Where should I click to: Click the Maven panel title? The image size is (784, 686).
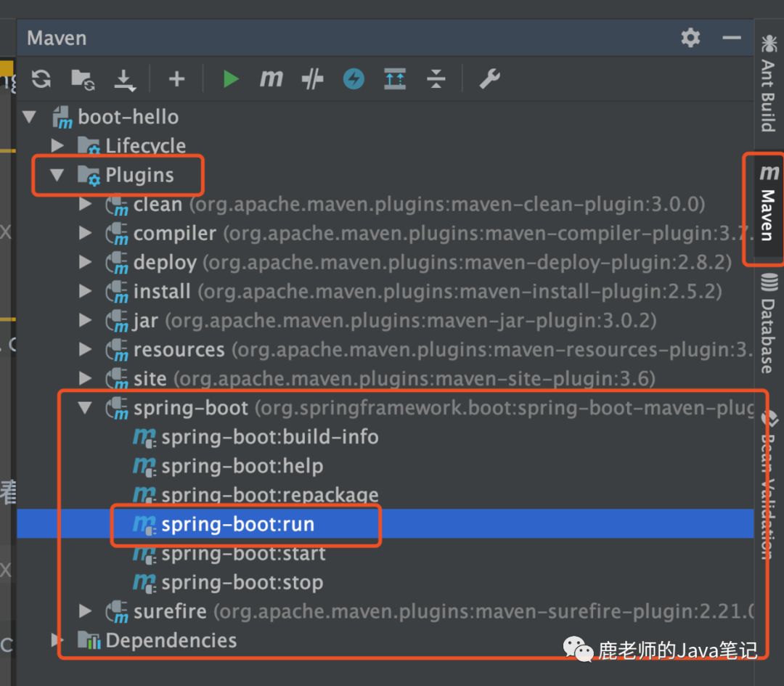pos(57,38)
